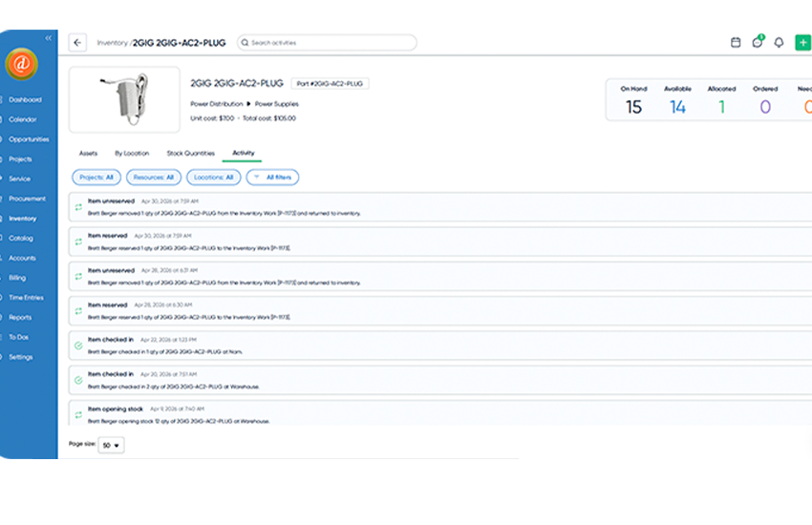The height and width of the screenshot is (525, 812).
Task: Open the calendar icon in the top bar
Action: (736, 42)
